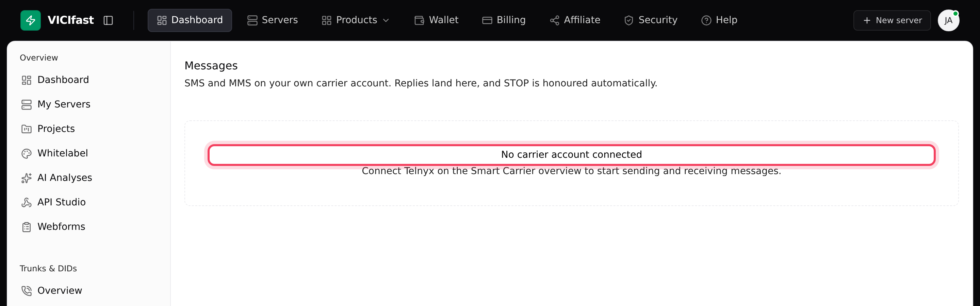Click the Products grid icon
This screenshot has height=306, width=980.
326,20
